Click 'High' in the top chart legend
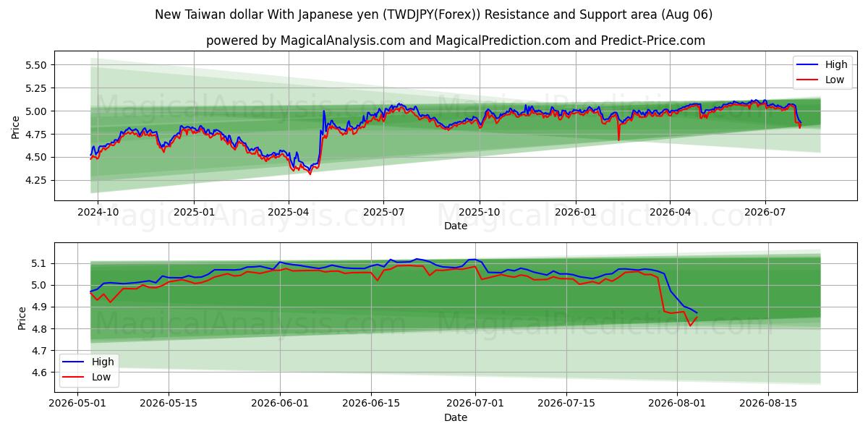Viewport: 868px width, 434px height. click(x=836, y=64)
